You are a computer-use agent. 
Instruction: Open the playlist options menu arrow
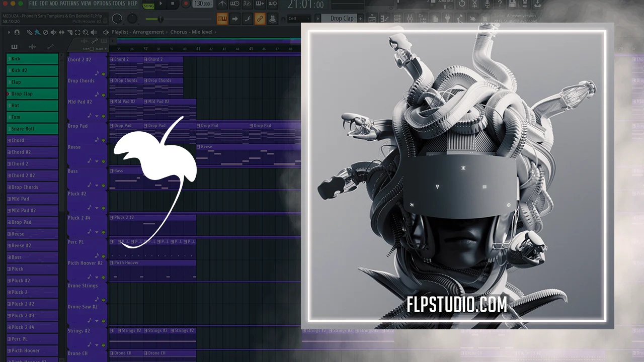pos(9,32)
